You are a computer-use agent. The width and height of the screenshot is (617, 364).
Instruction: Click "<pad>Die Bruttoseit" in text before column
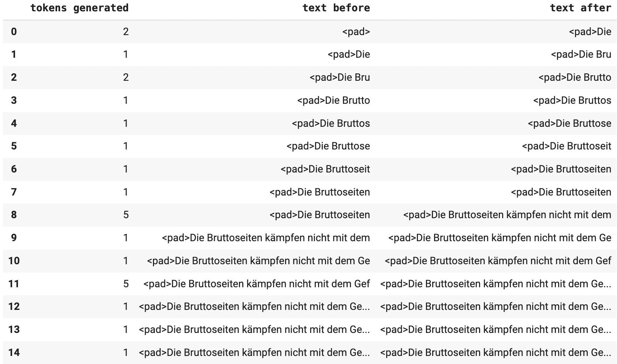point(325,169)
